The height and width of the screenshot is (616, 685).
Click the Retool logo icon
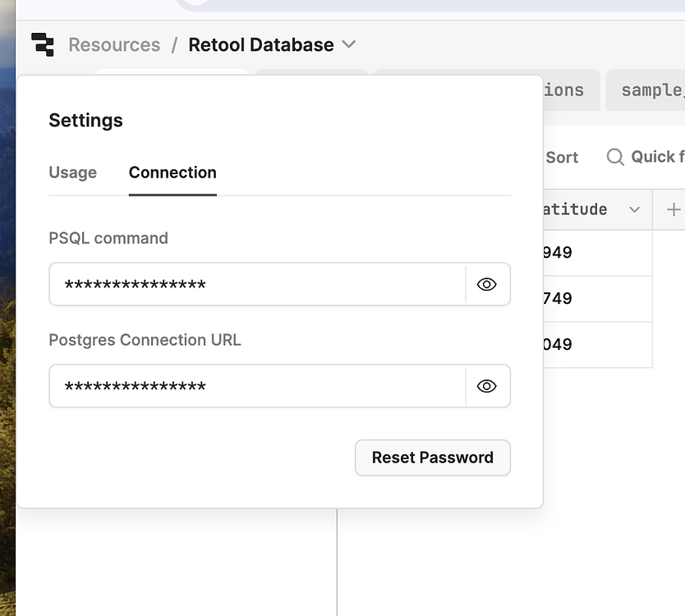pyautogui.click(x=43, y=44)
